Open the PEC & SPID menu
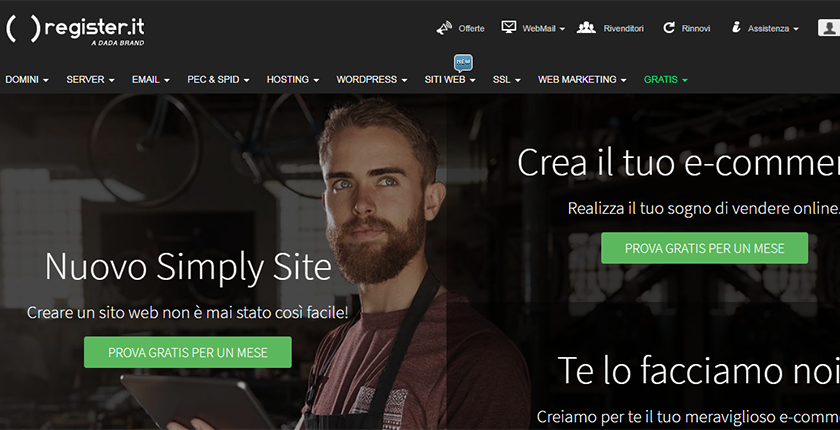The width and height of the screenshot is (840, 430). point(218,80)
